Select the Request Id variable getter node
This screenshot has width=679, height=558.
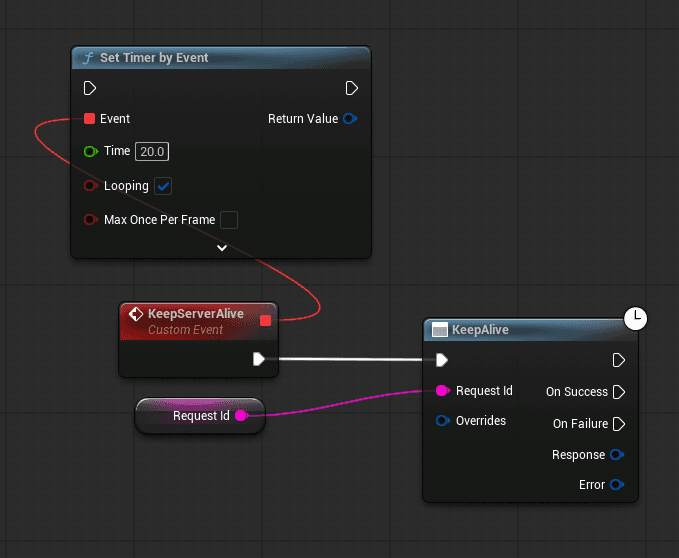pos(200,416)
